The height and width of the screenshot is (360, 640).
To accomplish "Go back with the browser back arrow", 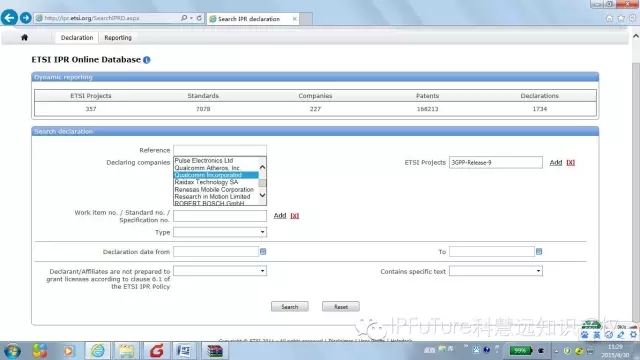I will pyautogui.click(x=9, y=18).
